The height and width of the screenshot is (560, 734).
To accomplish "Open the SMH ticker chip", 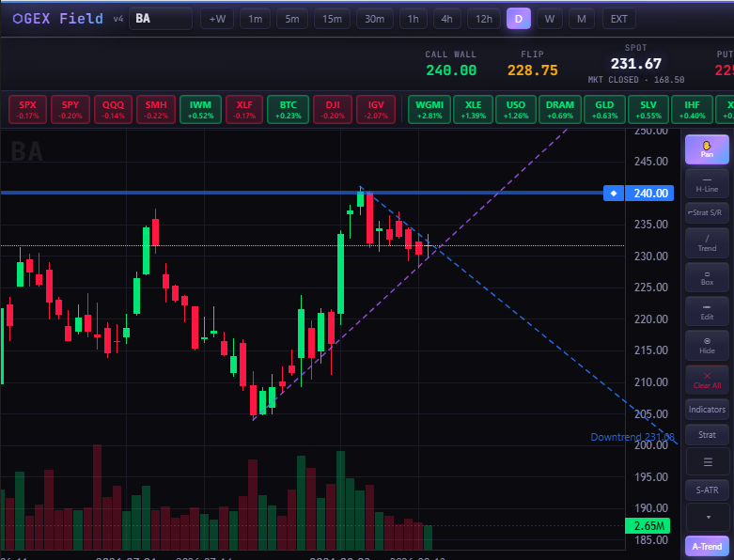I will pyautogui.click(x=156, y=110).
